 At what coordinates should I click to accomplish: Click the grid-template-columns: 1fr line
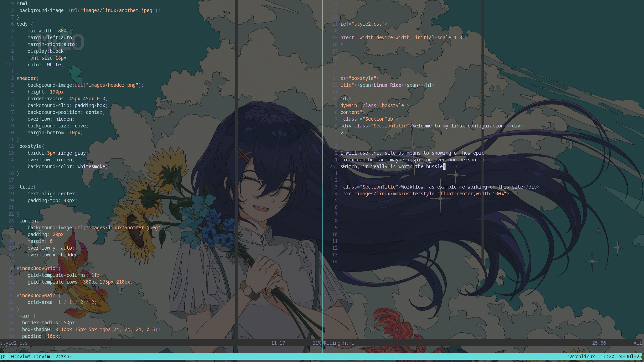pos(65,275)
